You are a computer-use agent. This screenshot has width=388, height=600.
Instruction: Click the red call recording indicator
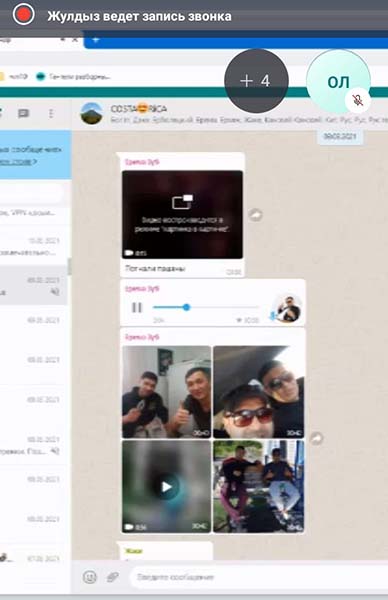click(x=23, y=15)
